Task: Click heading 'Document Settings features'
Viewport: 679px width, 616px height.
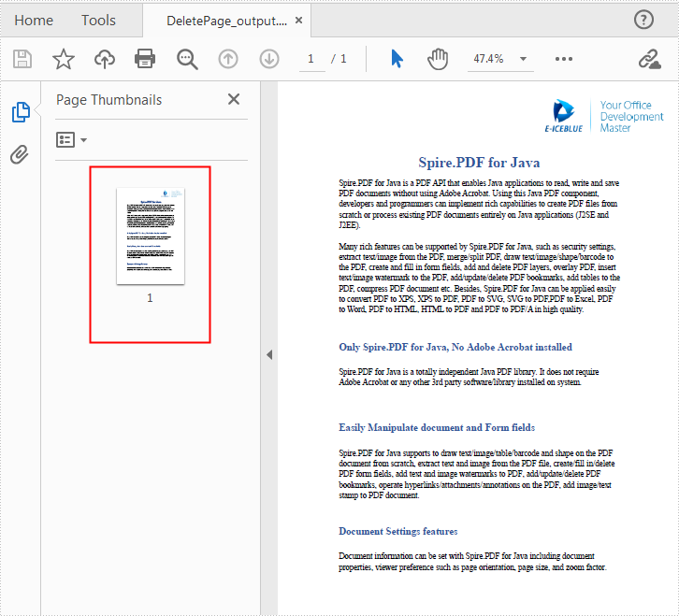Action: click(x=398, y=531)
